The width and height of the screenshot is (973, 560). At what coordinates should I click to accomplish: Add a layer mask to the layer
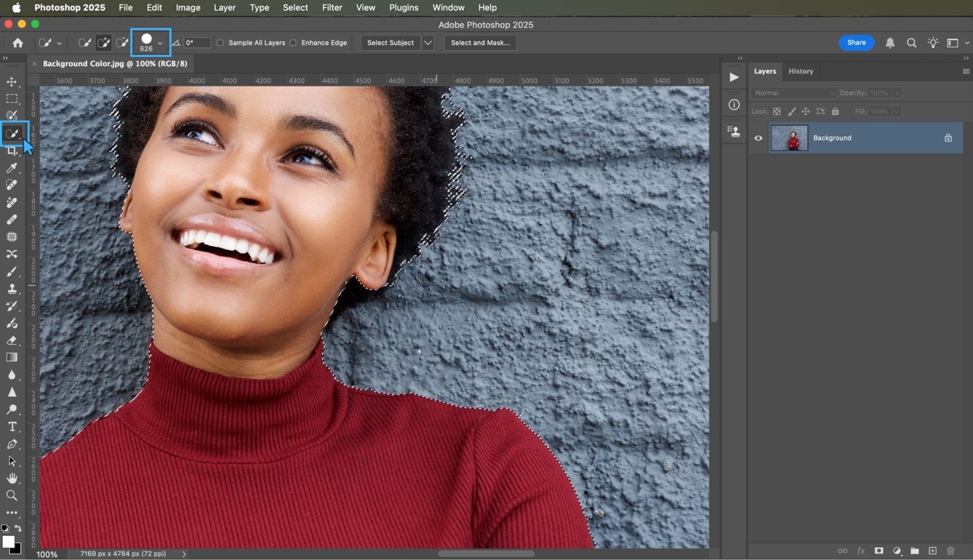879,551
